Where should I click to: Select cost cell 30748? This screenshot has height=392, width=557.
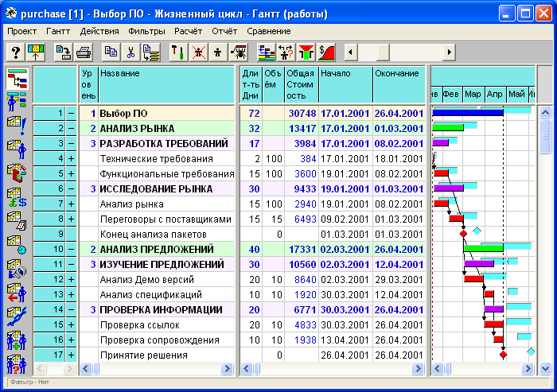coord(302,113)
